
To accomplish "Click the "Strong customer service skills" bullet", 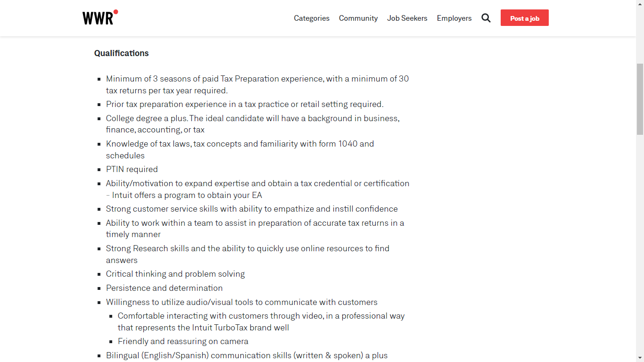I will click(x=252, y=209).
